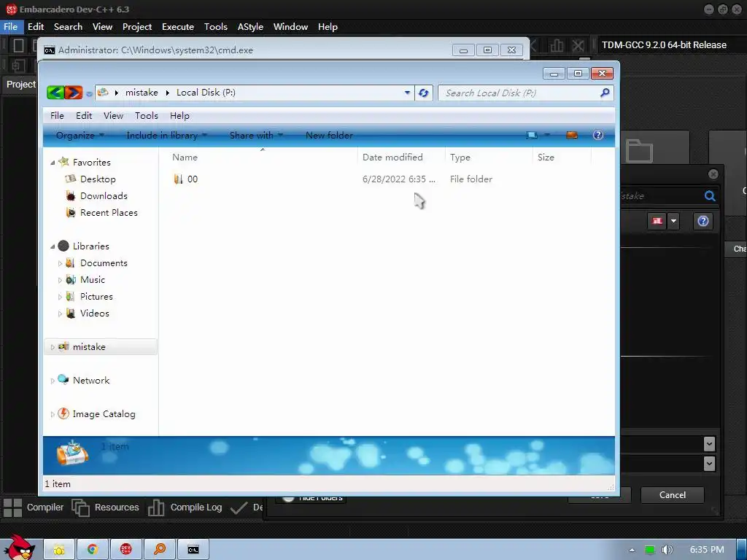Open the Explorer File menu
Viewport: 747px width, 560px height.
click(57, 116)
